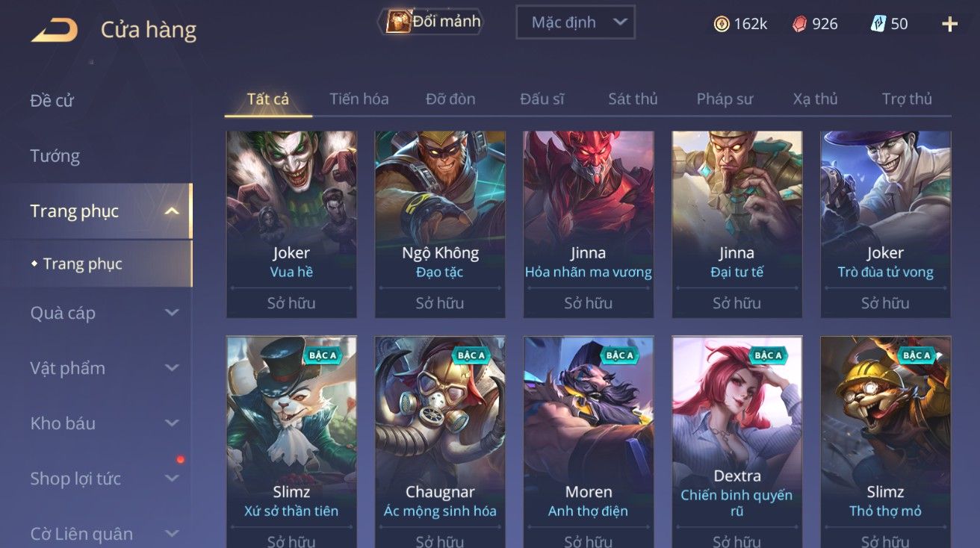Viewport: 980px width, 548px height.
Task: Expand the Kho báu section
Action: click(172, 423)
